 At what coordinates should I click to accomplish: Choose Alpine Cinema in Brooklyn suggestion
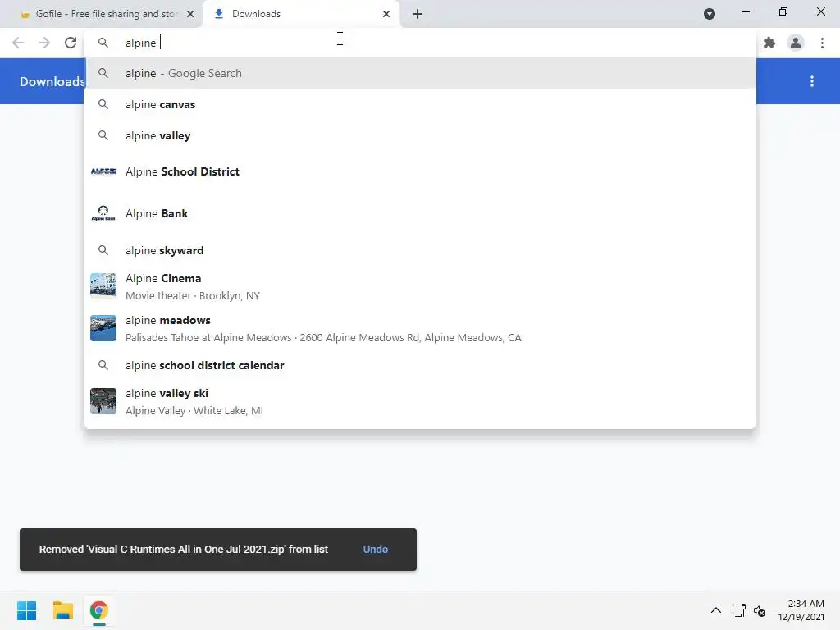(x=420, y=286)
